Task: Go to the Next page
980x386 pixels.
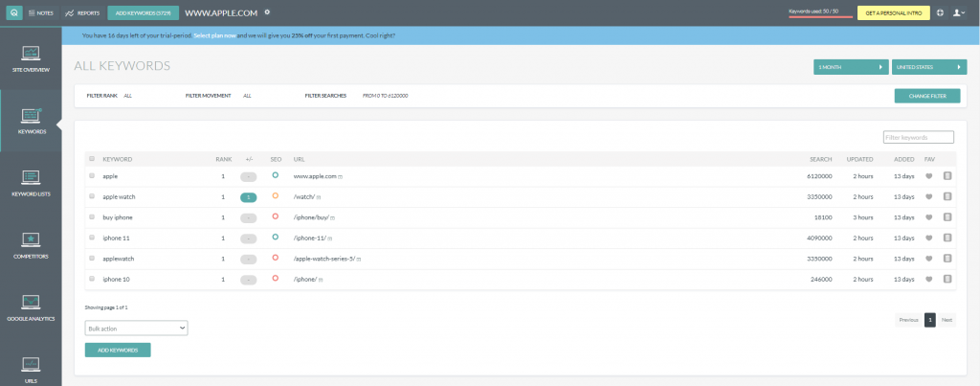Action: coord(947,320)
